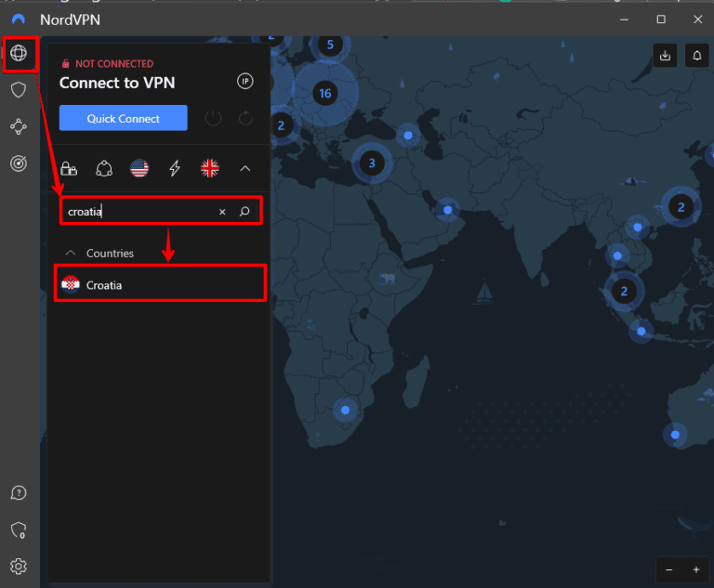Click the download icon at top right

click(665, 56)
